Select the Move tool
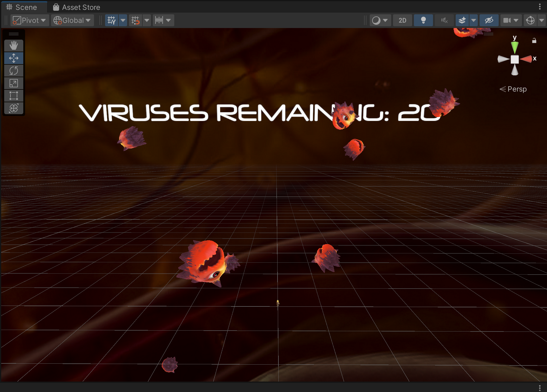This screenshot has height=392, width=547. point(14,58)
